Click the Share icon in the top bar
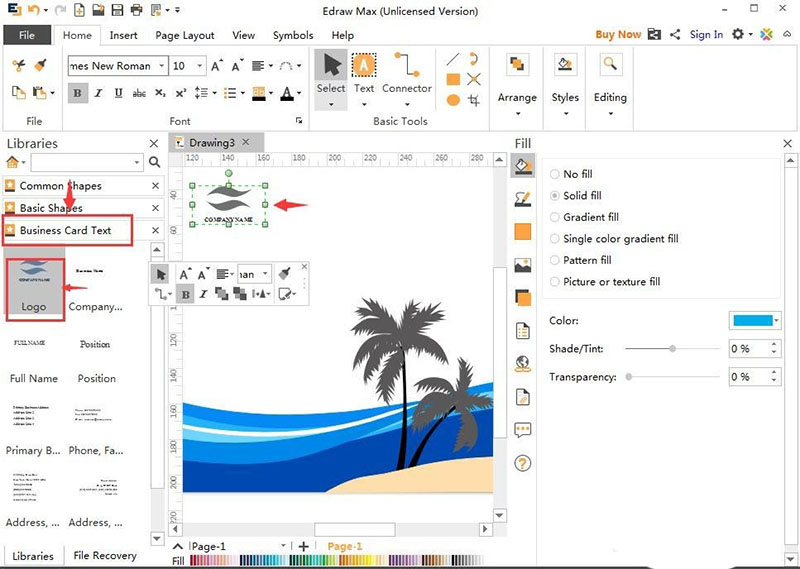 click(675, 35)
